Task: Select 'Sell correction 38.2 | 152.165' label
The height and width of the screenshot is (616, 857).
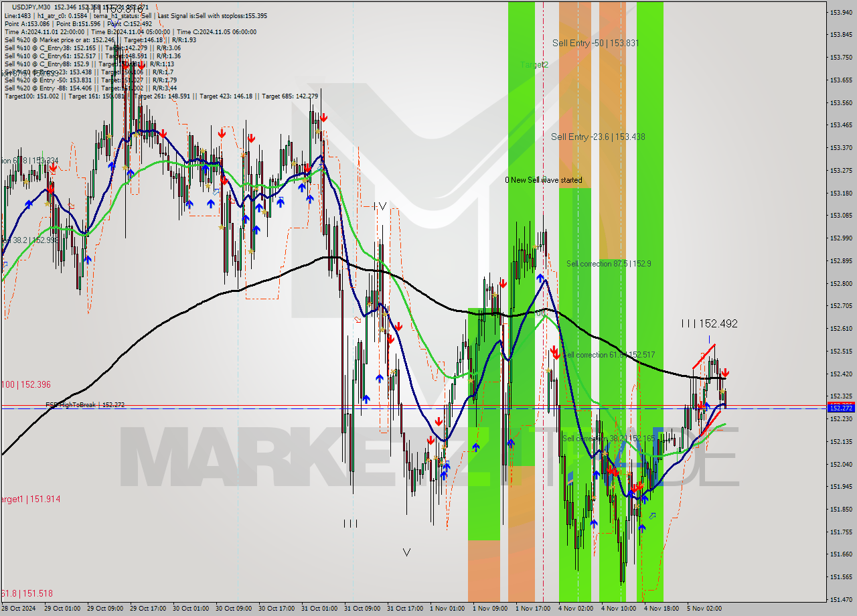Action: [609, 439]
